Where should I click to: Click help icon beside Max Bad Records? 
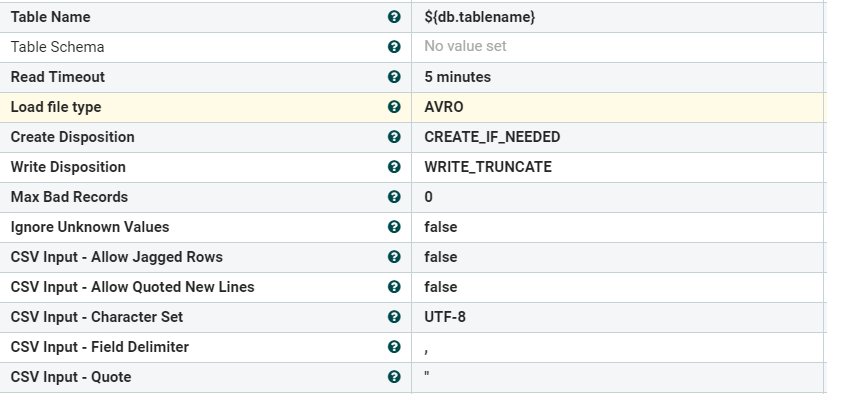click(x=394, y=197)
